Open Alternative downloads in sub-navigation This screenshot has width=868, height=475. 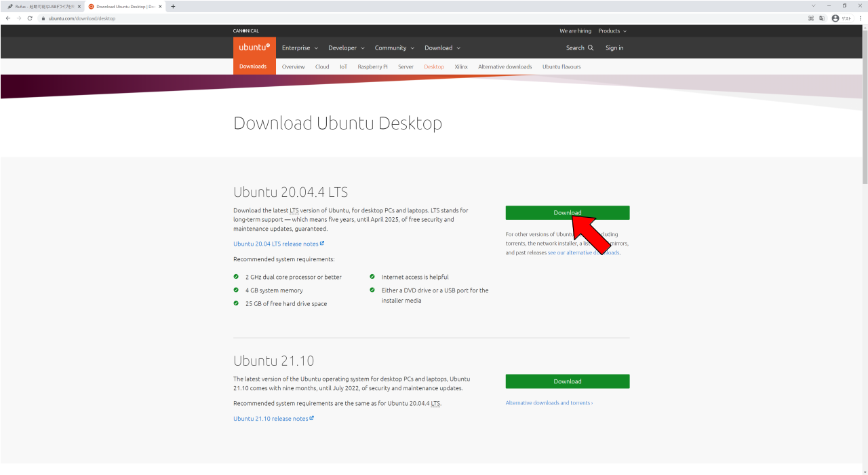[505, 66]
